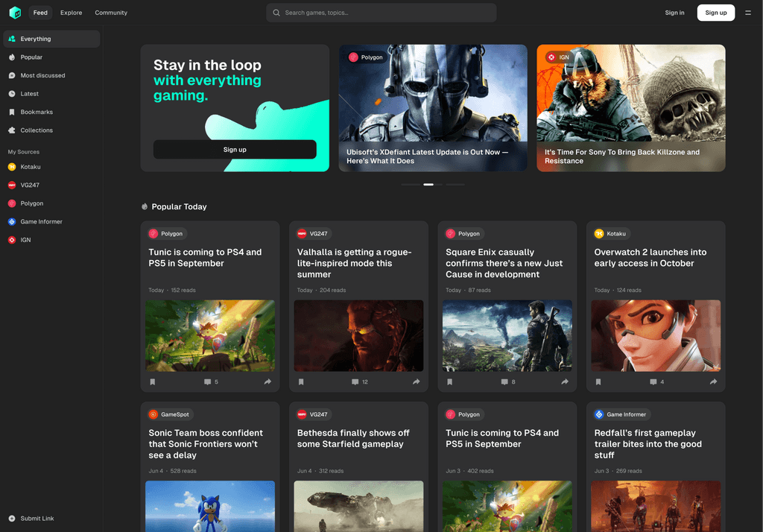Open comments on the Tunic article read 152 times
This screenshot has width=763, height=532.
click(x=211, y=382)
